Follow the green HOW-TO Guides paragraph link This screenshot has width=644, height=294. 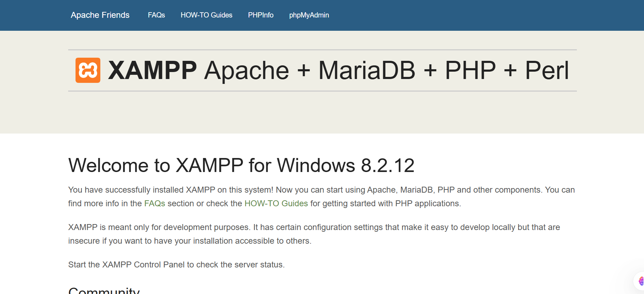(x=276, y=203)
